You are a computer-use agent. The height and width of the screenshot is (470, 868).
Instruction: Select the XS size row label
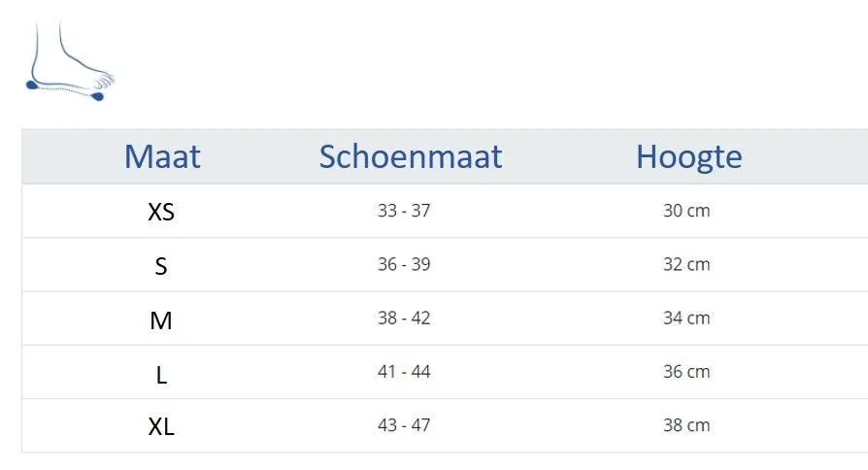click(161, 212)
